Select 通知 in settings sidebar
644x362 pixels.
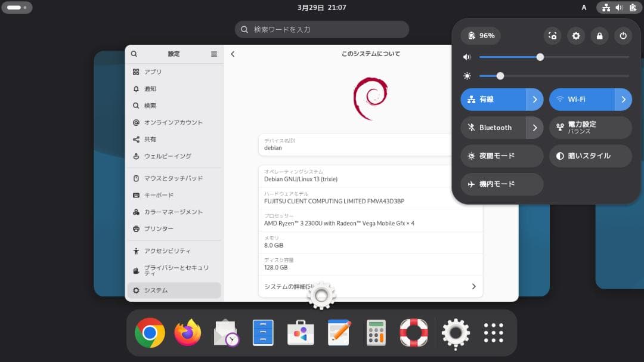(x=174, y=89)
